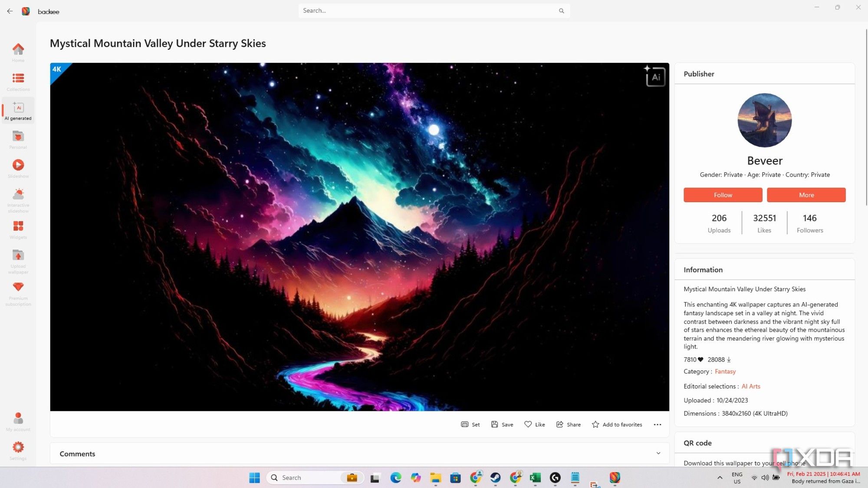Add to favorites with star button

tap(617, 424)
